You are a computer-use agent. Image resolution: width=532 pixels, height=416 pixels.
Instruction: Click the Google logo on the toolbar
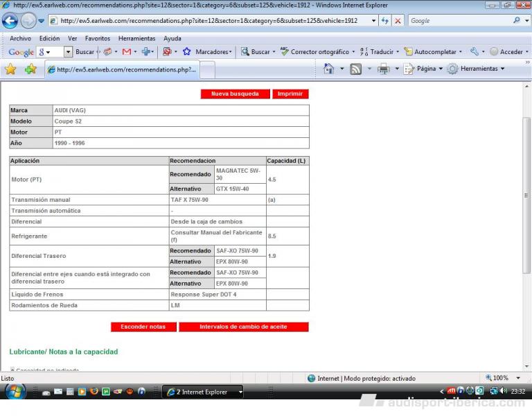[21, 52]
